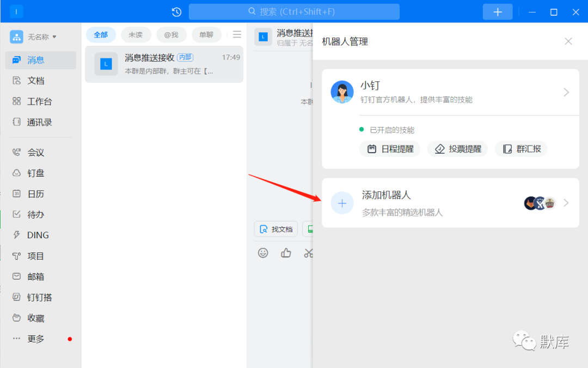Click the plus button in title bar
Image resolution: width=588 pixels, height=368 pixels.
[498, 12]
